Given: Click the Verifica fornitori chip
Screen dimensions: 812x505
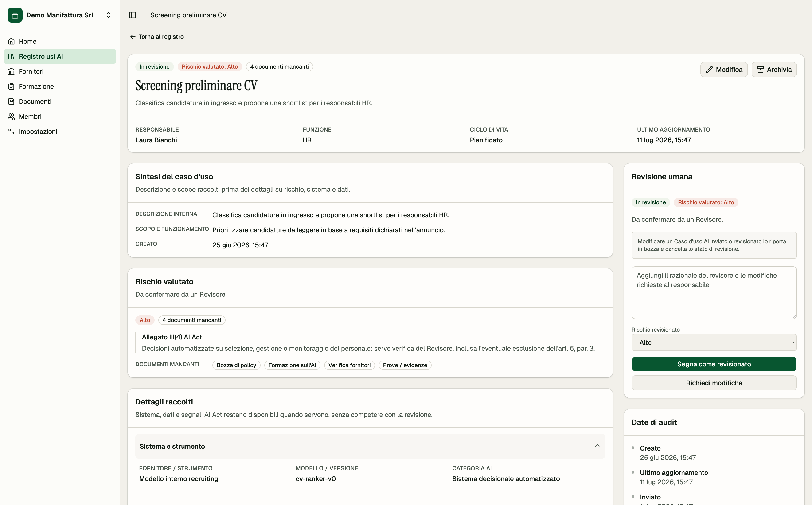Looking at the screenshot, I should pos(349,365).
